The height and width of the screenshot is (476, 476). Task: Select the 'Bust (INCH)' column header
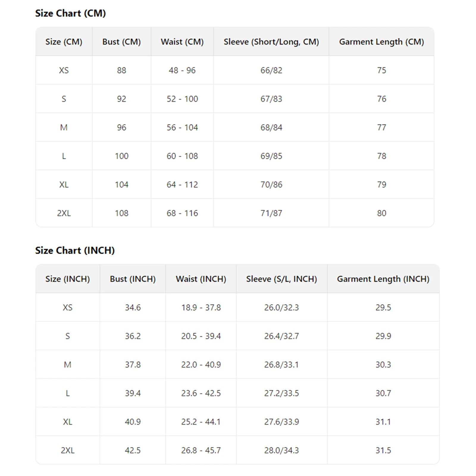click(x=133, y=279)
